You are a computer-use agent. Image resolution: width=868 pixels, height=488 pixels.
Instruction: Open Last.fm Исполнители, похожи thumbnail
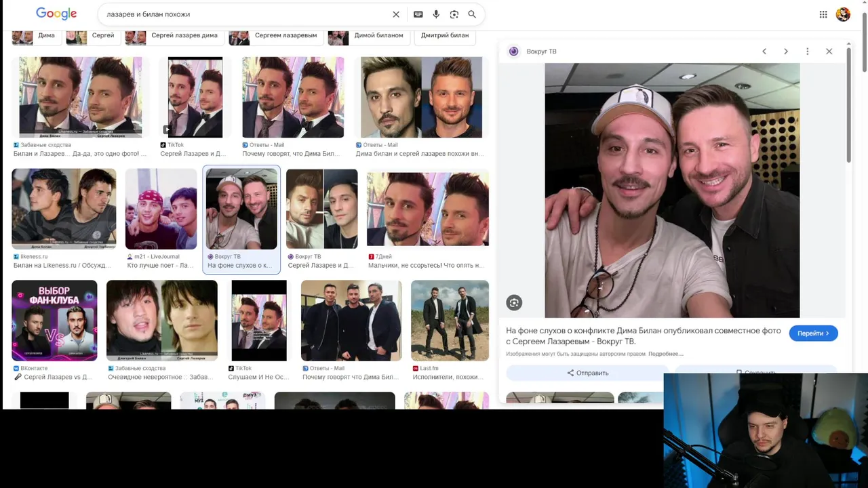click(450, 321)
